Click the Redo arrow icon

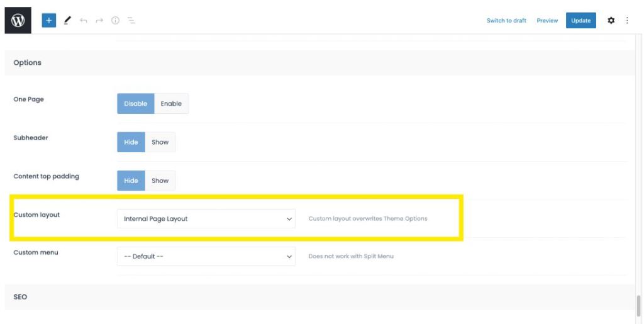tap(99, 21)
